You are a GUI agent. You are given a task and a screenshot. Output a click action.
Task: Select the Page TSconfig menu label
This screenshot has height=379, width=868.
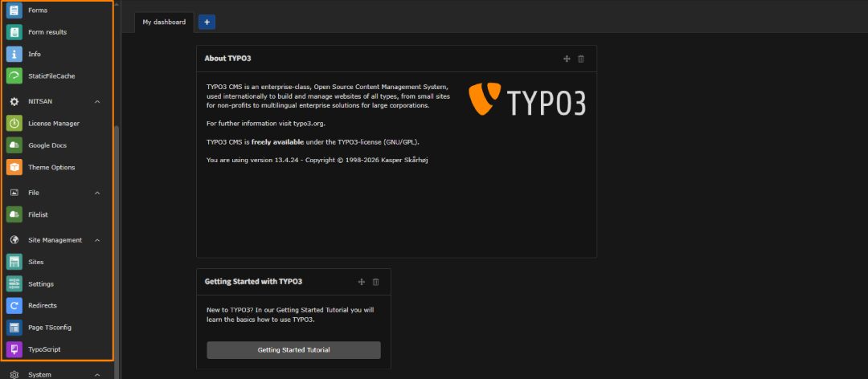(x=50, y=328)
